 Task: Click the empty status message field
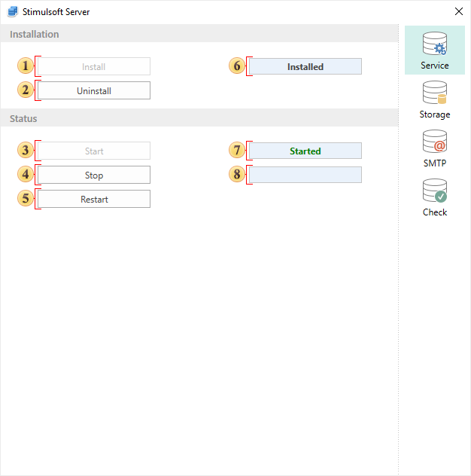(305, 175)
